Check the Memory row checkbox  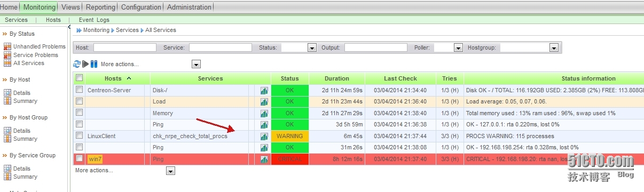pos(79,113)
